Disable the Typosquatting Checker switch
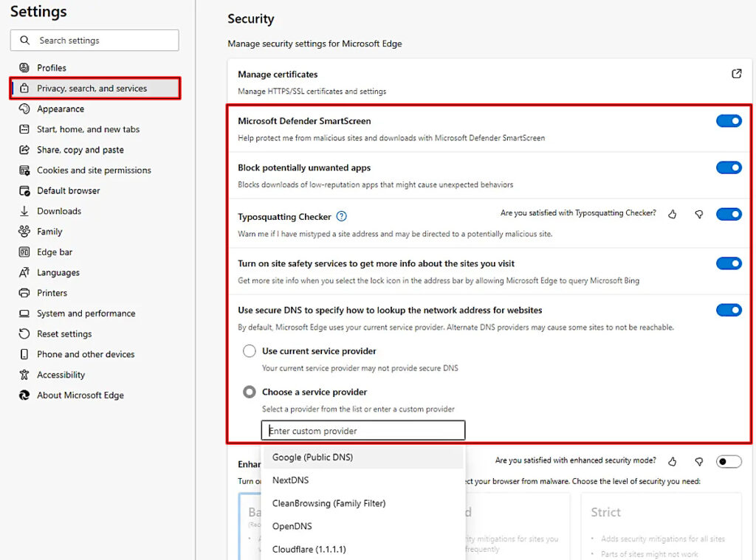This screenshot has width=756, height=560. tap(729, 214)
